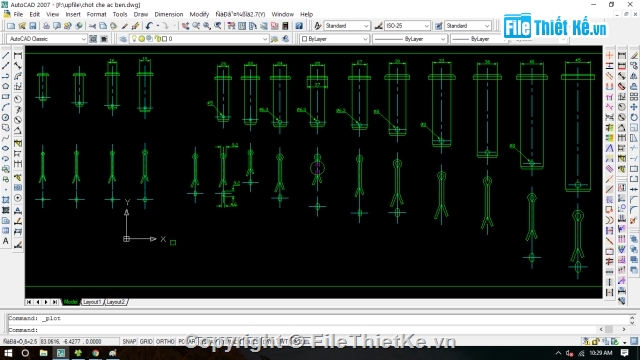
Task: Open Chrome from the taskbar
Action: [x=96, y=353]
